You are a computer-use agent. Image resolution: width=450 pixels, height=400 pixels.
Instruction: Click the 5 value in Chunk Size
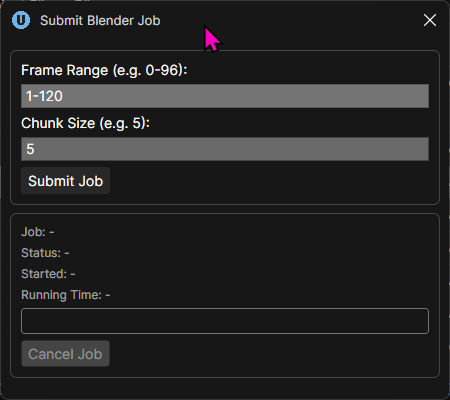pyautogui.click(x=30, y=149)
